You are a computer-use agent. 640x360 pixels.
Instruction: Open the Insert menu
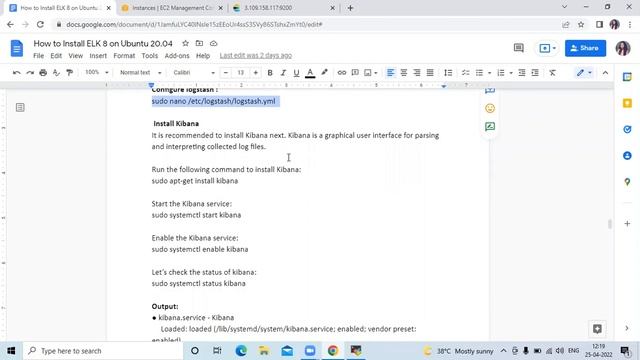click(x=98, y=56)
